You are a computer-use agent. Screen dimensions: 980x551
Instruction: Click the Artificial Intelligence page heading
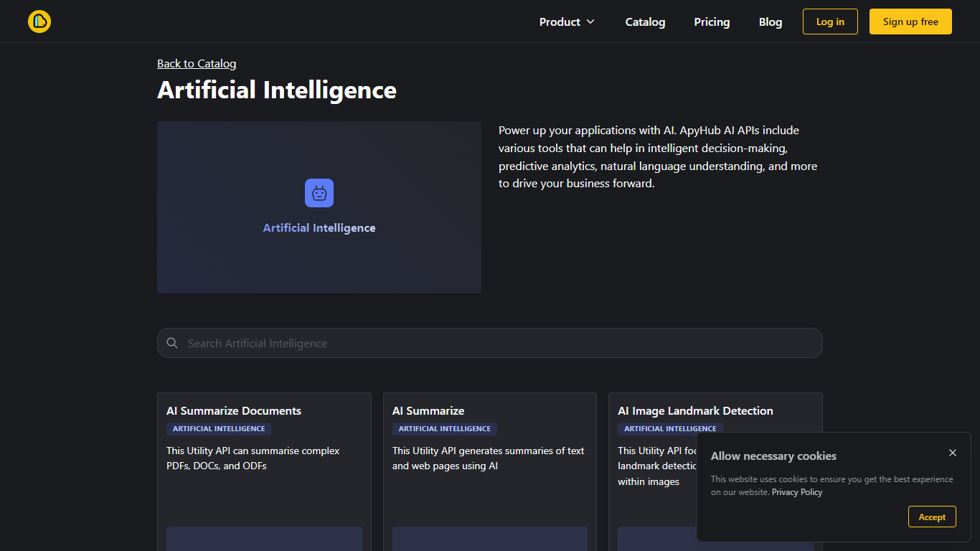click(x=277, y=90)
